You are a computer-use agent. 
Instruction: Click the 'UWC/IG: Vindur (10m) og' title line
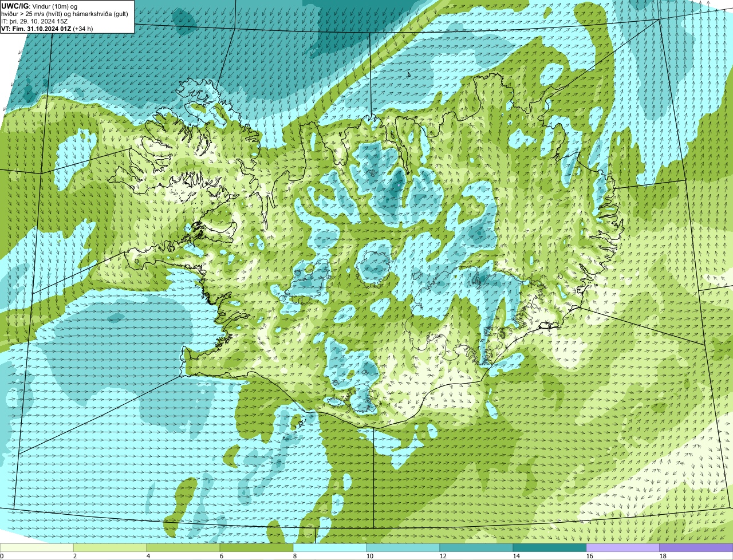click(x=39, y=6)
